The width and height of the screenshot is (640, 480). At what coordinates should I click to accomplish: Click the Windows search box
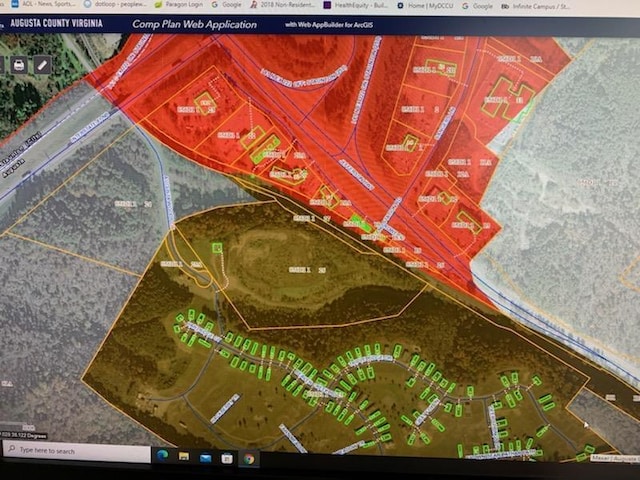click(x=77, y=451)
